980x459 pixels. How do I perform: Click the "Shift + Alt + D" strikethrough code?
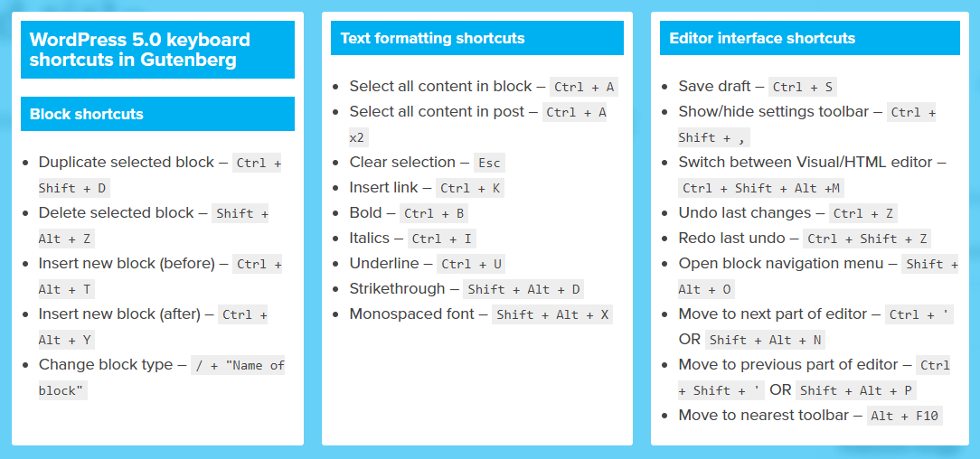[523, 289]
